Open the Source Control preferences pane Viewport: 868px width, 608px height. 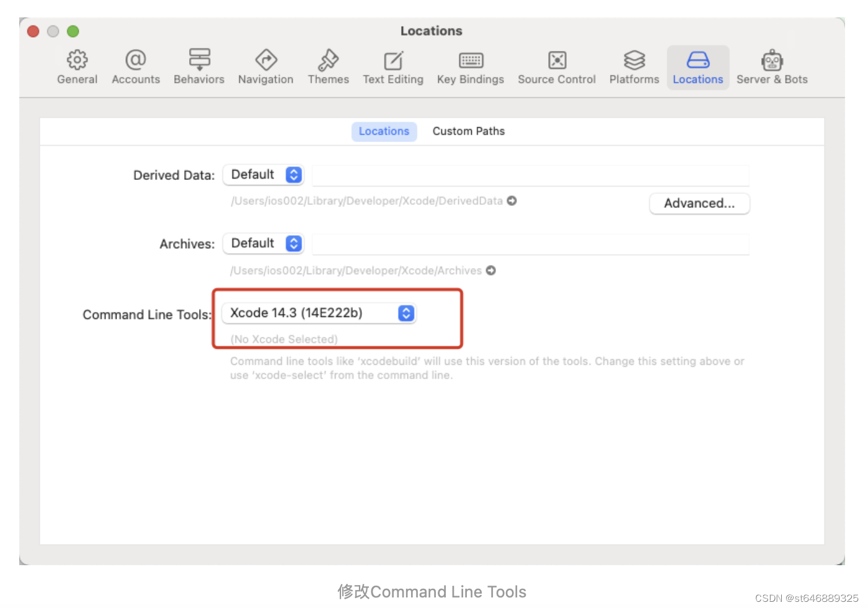pyautogui.click(x=557, y=67)
